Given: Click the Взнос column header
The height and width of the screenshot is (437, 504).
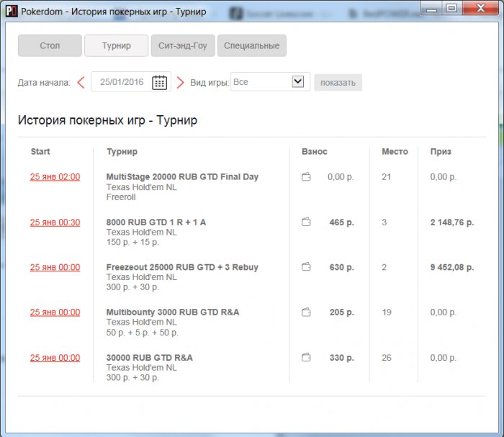Looking at the screenshot, I should [315, 152].
